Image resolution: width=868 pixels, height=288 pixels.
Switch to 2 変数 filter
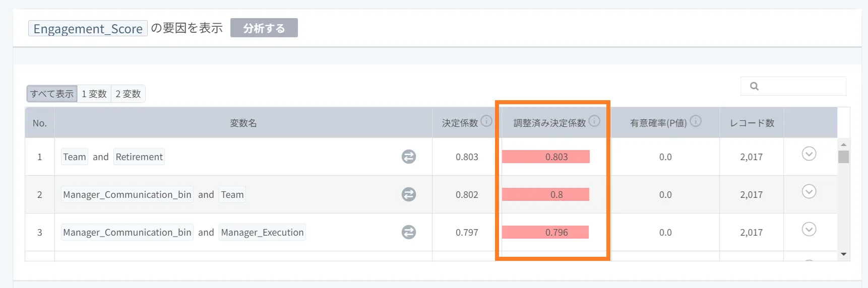click(x=128, y=94)
